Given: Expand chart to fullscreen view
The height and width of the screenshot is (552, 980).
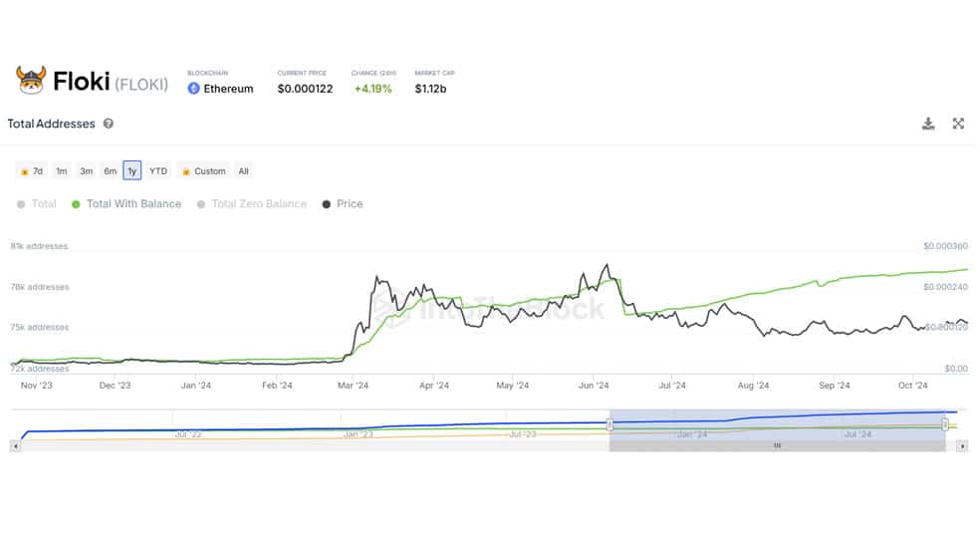Looking at the screenshot, I should click(958, 124).
